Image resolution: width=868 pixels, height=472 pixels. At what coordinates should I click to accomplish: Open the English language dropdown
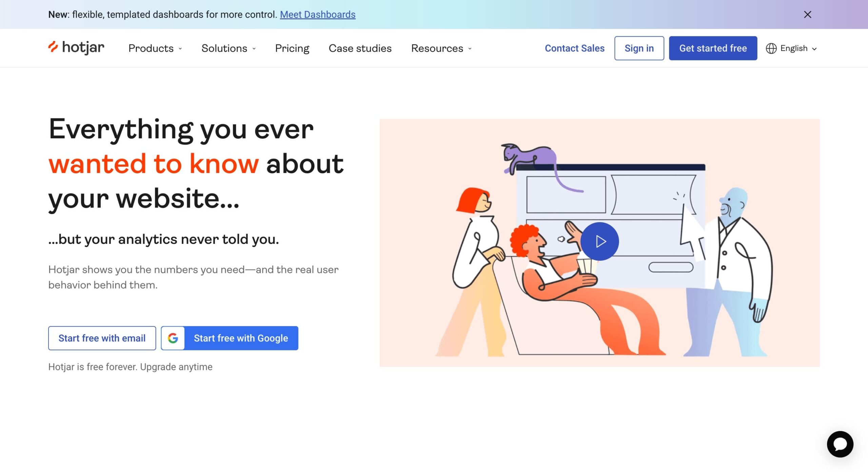pos(793,48)
